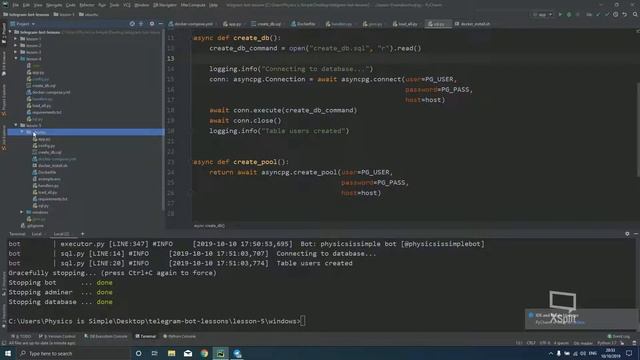This screenshot has width=640, height=360.
Task: Open the File menu
Action: (16, 5)
